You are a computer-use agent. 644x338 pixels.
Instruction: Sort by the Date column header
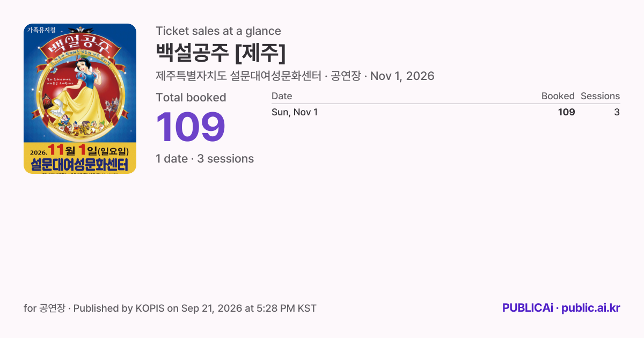tap(282, 96)
